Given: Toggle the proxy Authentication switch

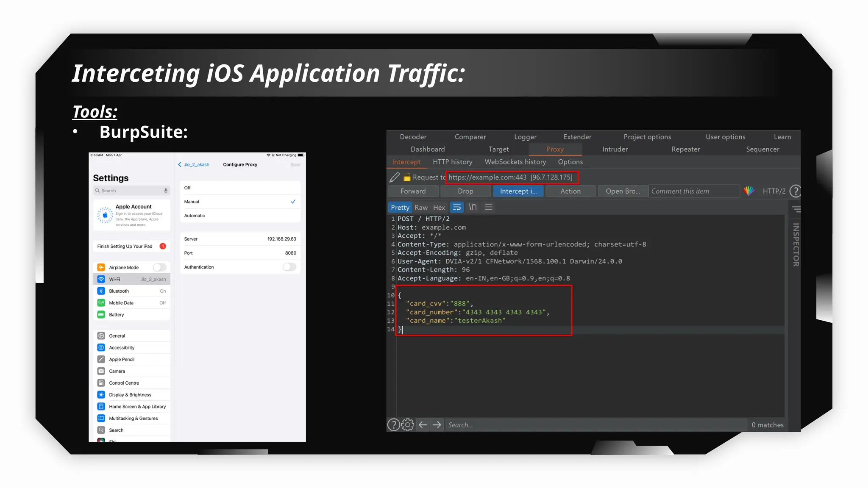Looking at the screenshot, I should tap(289, 267).
